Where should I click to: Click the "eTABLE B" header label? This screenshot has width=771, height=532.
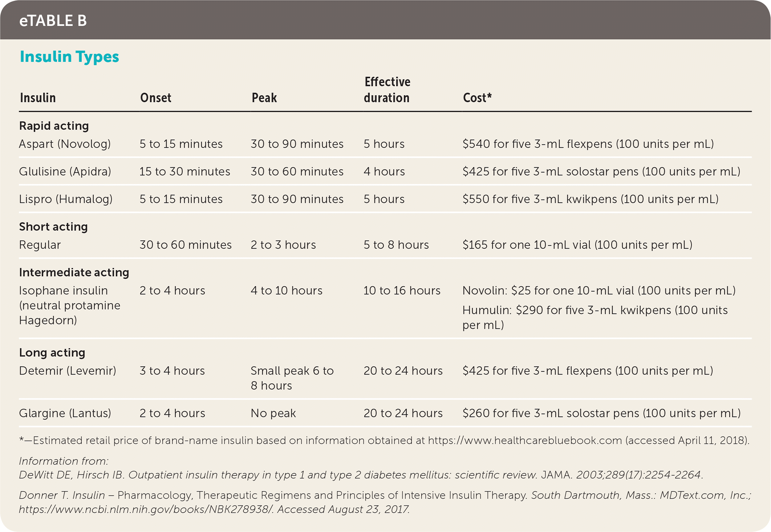click(x=53, y=21)
